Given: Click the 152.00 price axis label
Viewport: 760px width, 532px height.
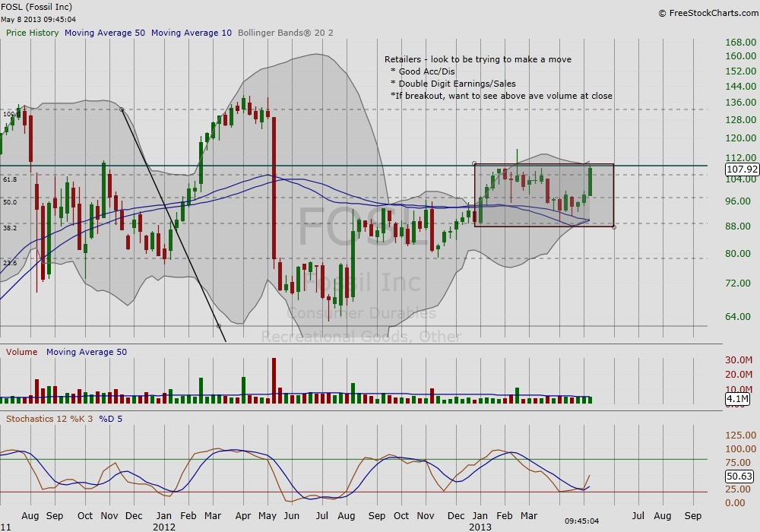Looking at the screenshot, I should pos(740,71).
